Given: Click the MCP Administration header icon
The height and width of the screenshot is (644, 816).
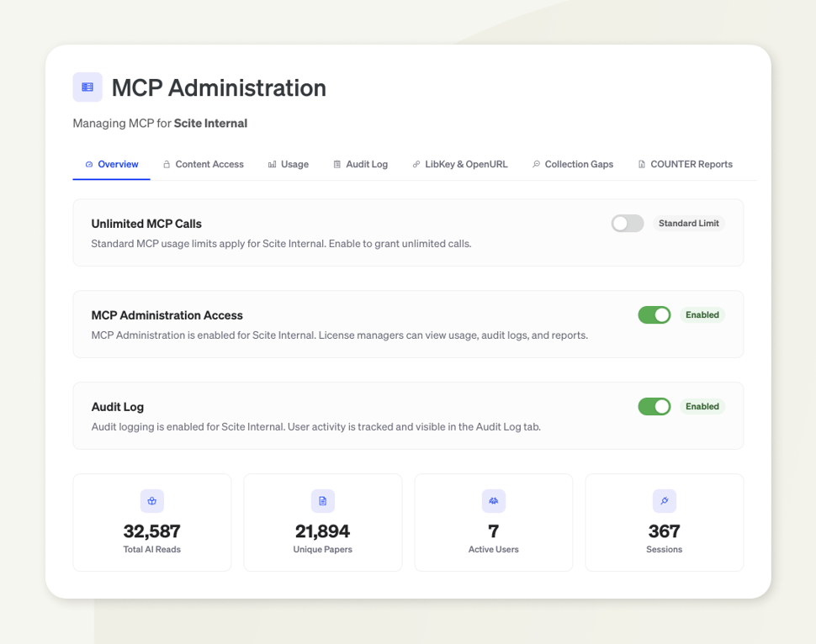Looking at the screenshot, I should click(x=87, y=87).
